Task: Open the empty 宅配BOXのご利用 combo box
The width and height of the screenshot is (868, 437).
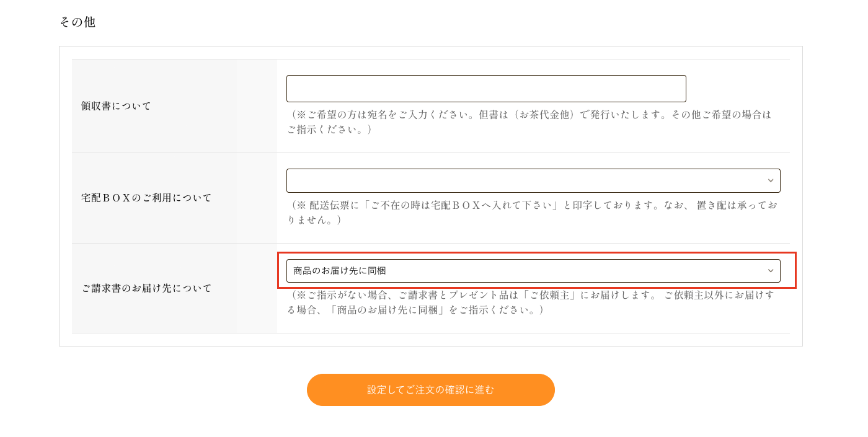Action: tap(533, 181)
